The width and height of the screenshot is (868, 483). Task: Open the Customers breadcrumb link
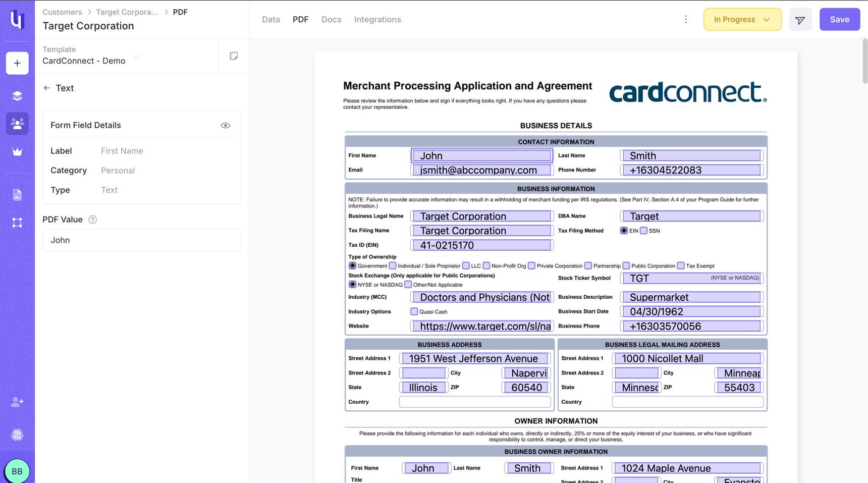[62, 12]
